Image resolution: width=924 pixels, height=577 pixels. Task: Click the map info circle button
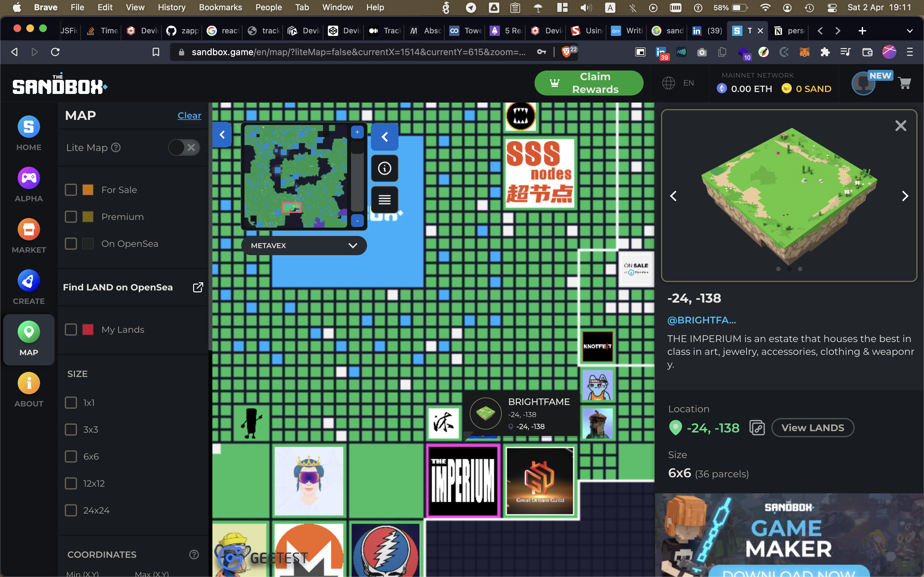[x=384, y=168]
